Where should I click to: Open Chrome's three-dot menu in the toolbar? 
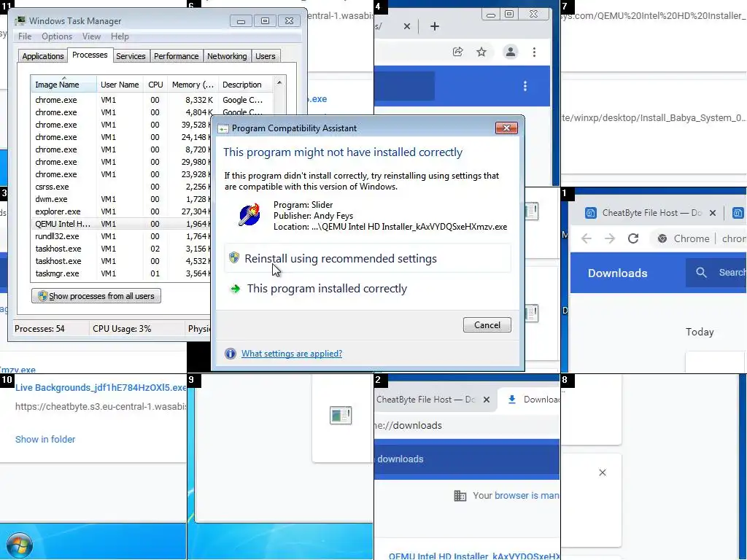click(534, 52)
